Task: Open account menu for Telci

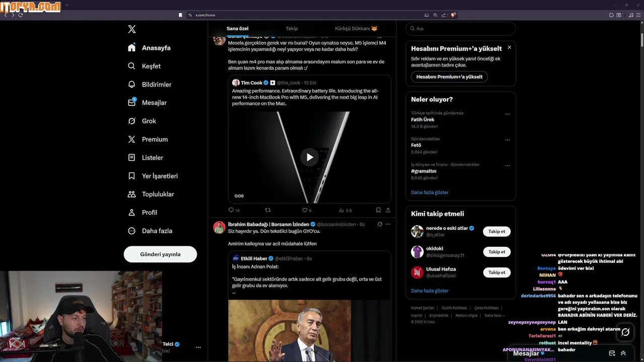Action: coord(198,347)
